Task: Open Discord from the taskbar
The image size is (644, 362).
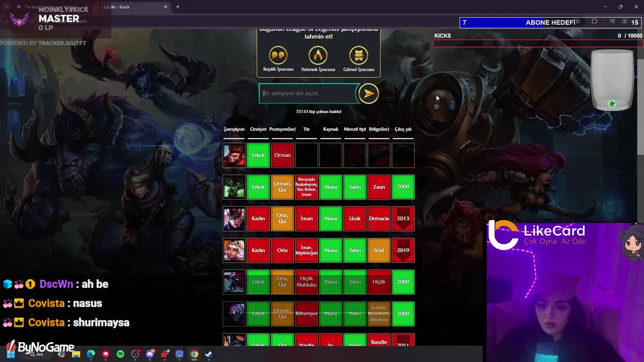Action: pos(150,354)
